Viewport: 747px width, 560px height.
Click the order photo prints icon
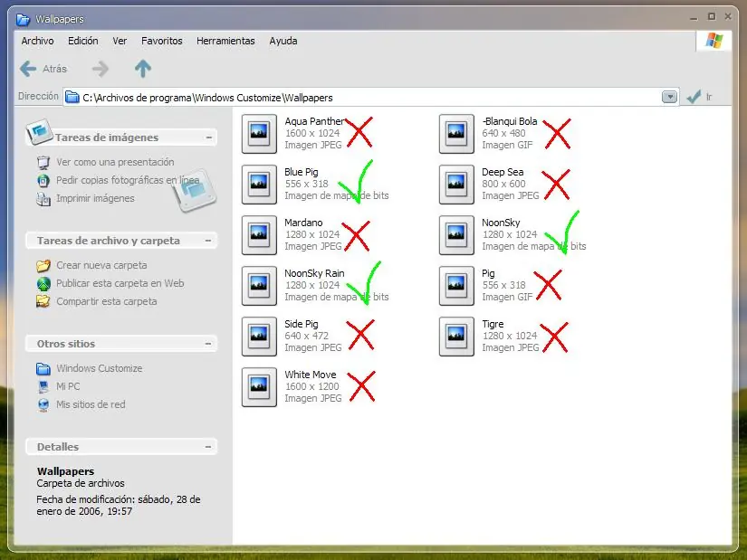(x=43, y=180)
